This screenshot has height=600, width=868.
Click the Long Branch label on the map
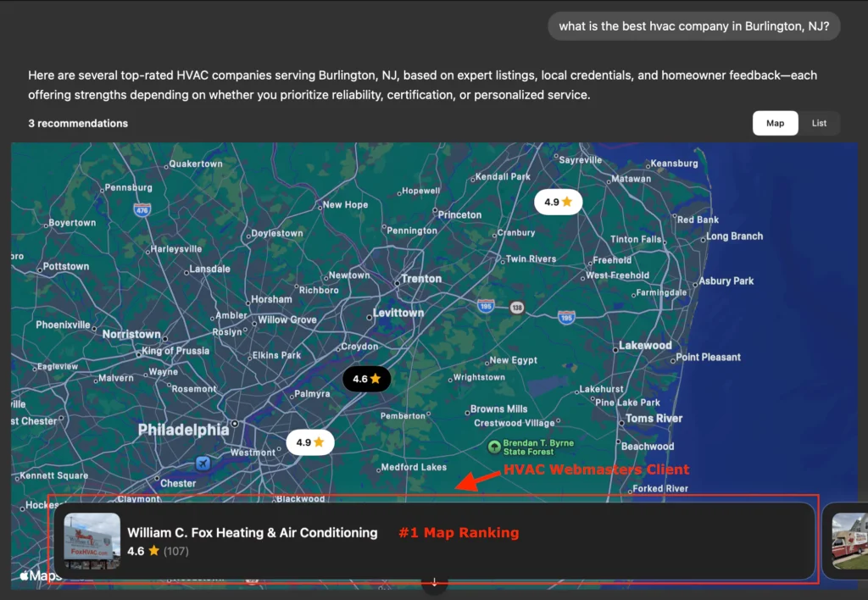735,236
